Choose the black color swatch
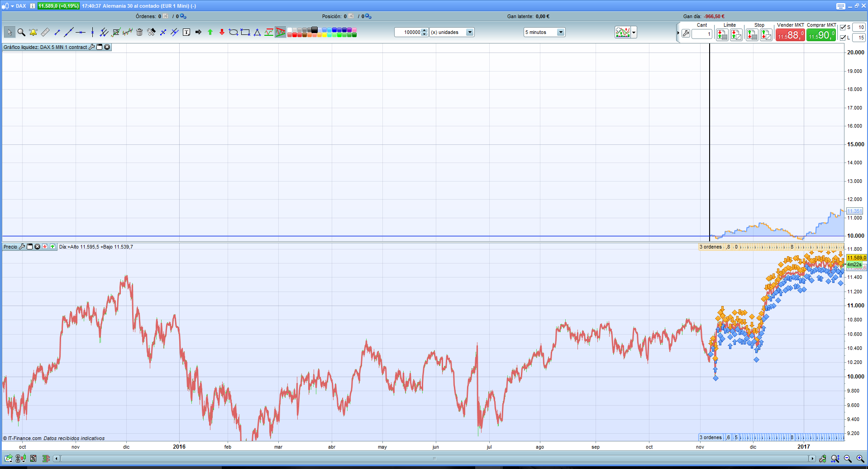Screen dimensions: 868x469 pos(315,30)
